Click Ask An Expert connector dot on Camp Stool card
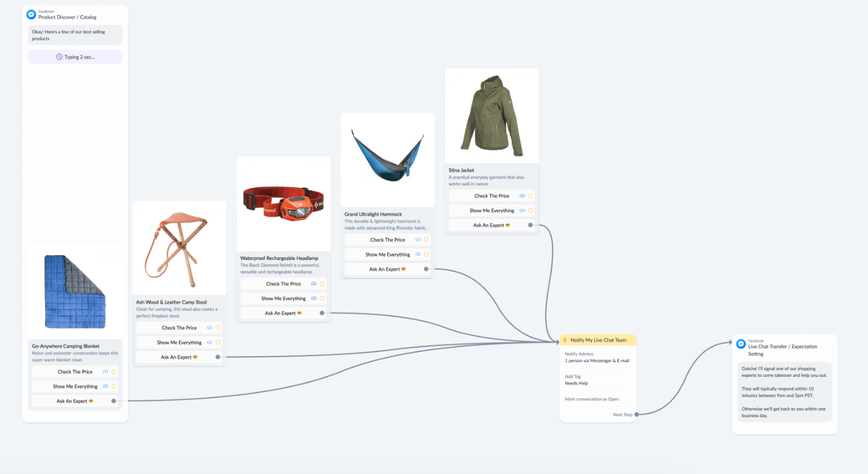Image resolution: width=868 pixels, height=474 pixels. tap(218, 357)
